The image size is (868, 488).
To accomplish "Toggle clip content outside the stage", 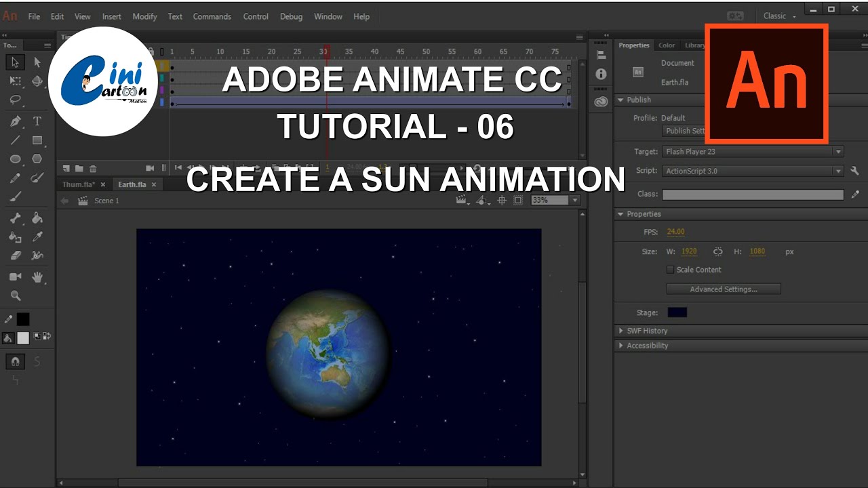I will (518, 200).
